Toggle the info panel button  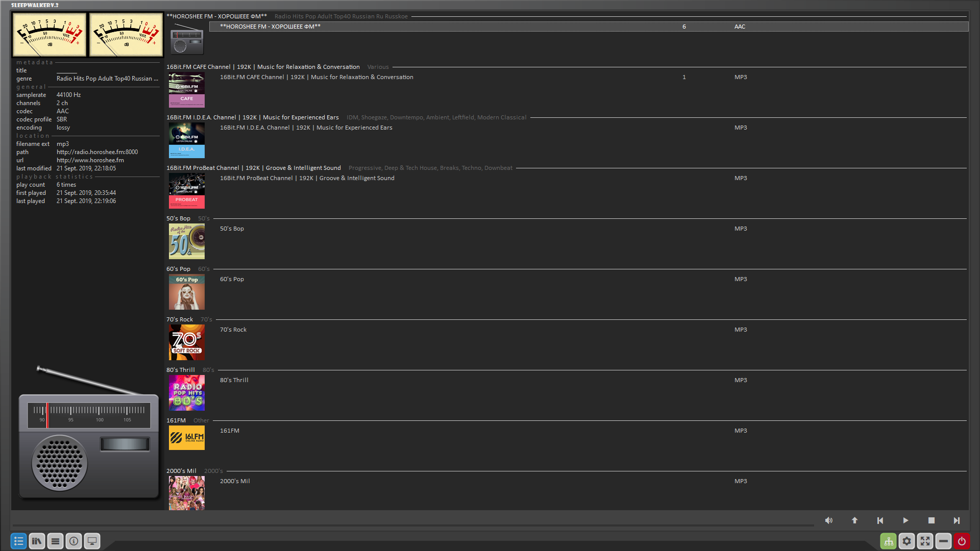[x=73, y=541]
